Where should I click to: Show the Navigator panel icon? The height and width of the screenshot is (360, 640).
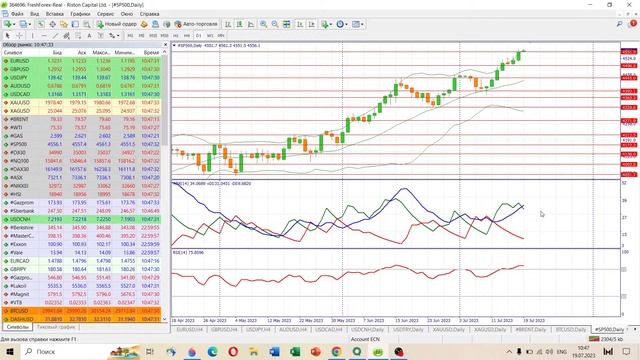coord(64,24)
